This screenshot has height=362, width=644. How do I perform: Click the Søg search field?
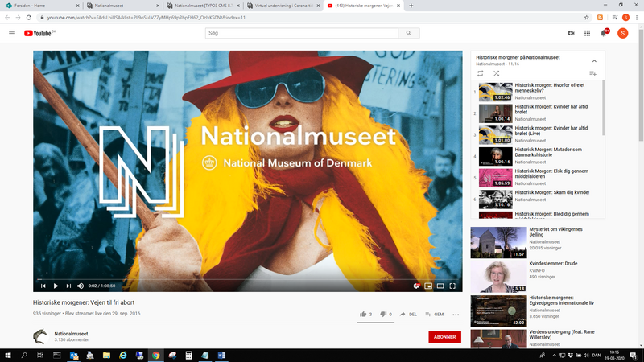tap(302, 33)
